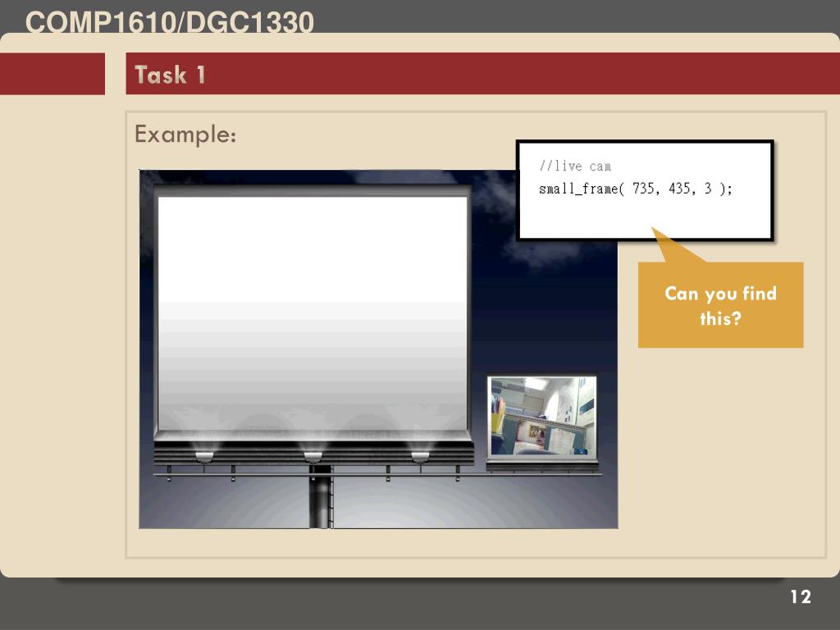Click the COMP1610/DGC1330 course header text
The height and width of the screenshot is (630, 840).
pos(169,22)
